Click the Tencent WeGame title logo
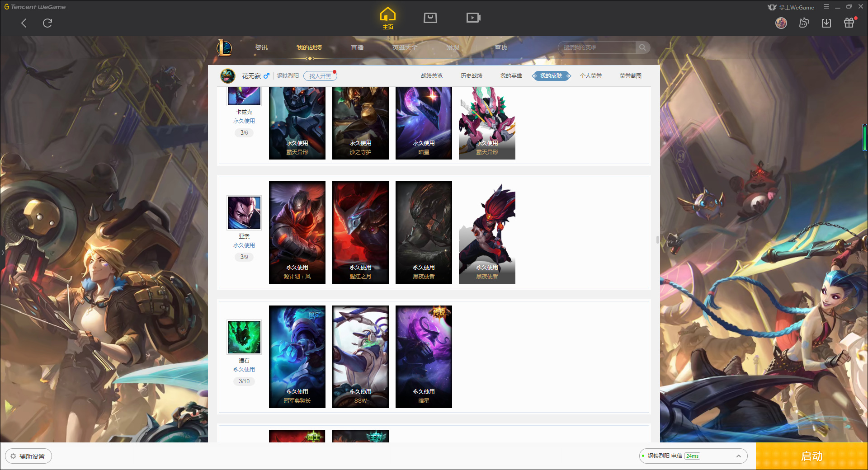This screenshot has width=868, height=470. [35, 7]
